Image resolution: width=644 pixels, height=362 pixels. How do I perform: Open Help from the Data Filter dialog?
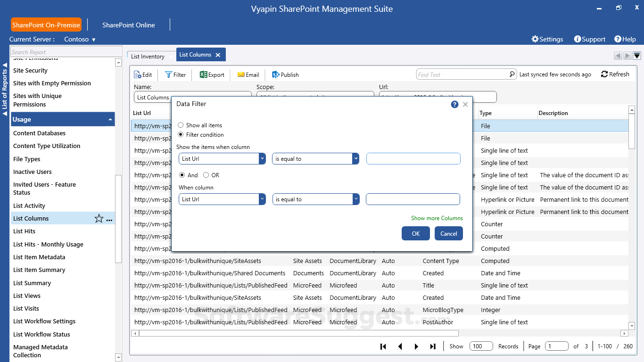point(454,104)
